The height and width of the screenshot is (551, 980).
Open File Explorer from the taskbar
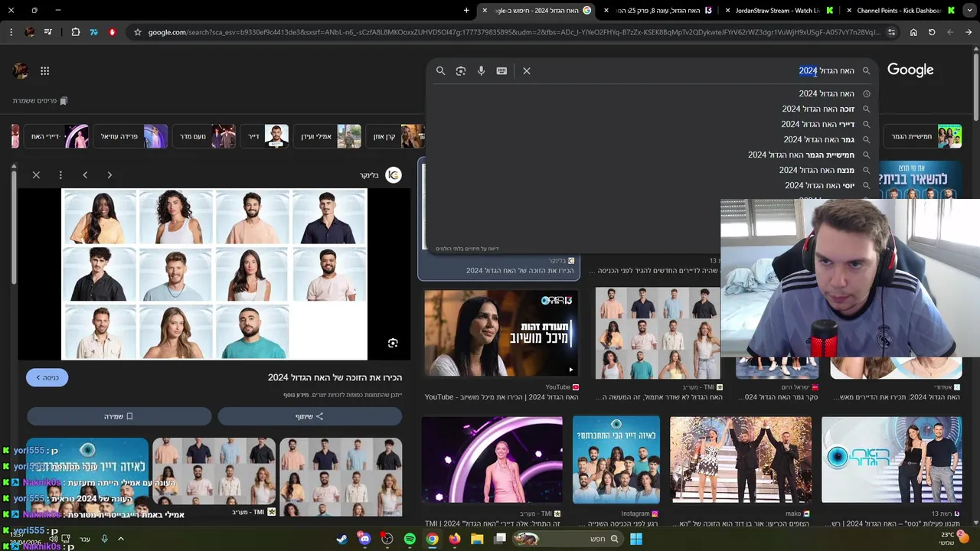click(x=477, y=539)
